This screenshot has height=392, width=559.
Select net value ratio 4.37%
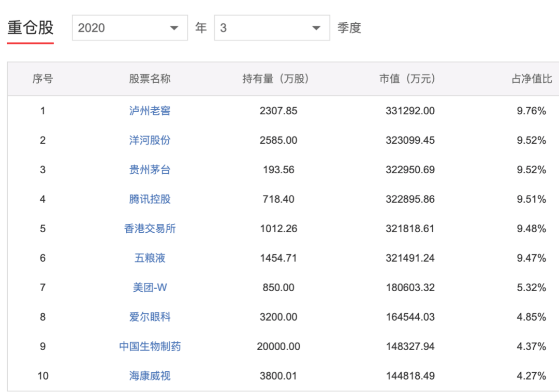tap(532, 346)
